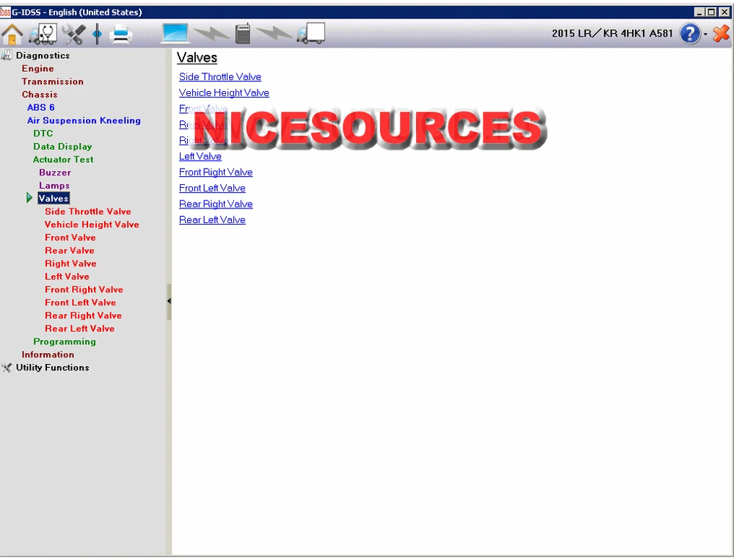Select Buzzer under Actuator Test
The width and height of the screenshot is (734, 560).
click(55, 172)
